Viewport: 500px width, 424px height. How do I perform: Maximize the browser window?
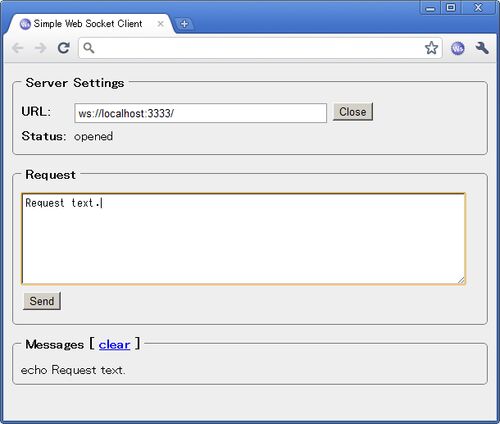pos(451,8)
